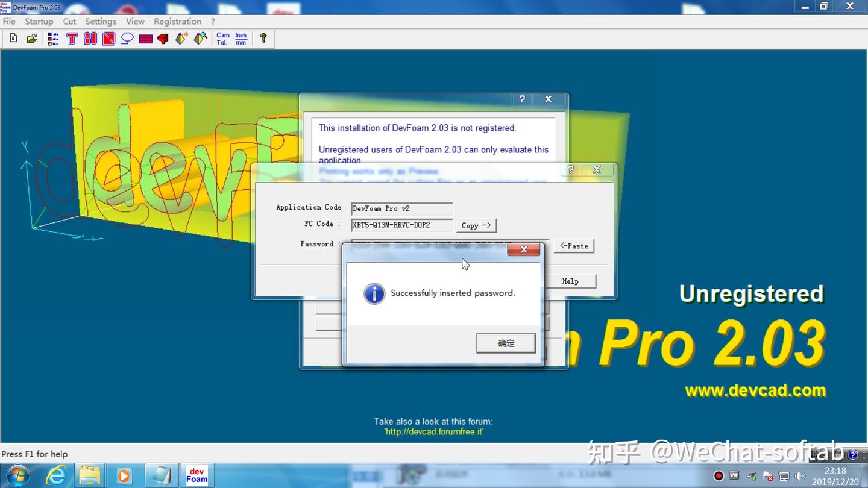Click the balloon shape tool icon
This screenshot has width=868, height=488.
click(127, 37)
